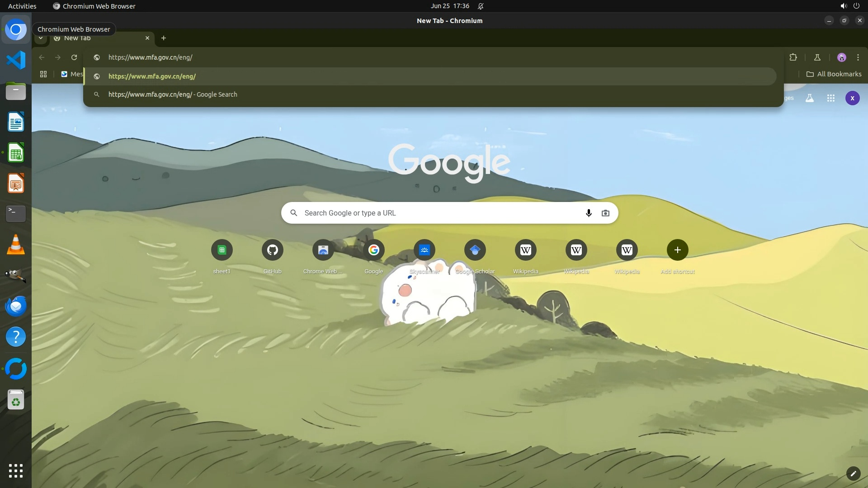Open Google Lens image search camera icon
868x488 pixels.
point(605,213)
